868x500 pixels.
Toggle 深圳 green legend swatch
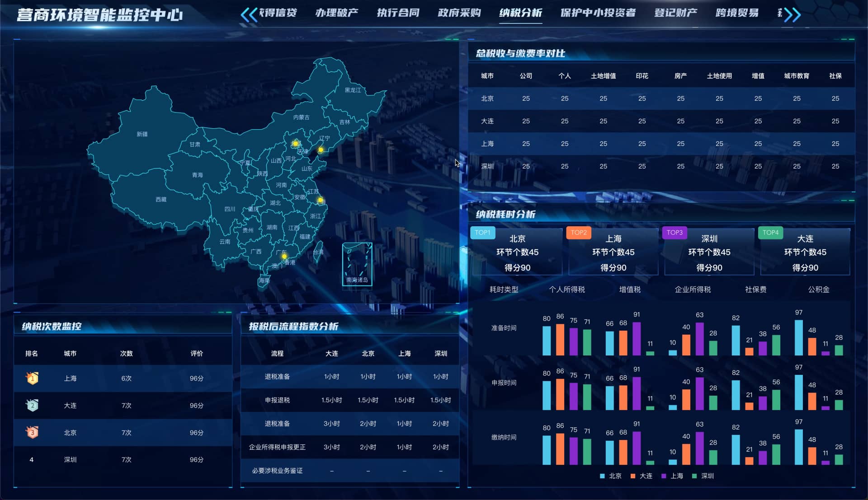tap(694, 476)
